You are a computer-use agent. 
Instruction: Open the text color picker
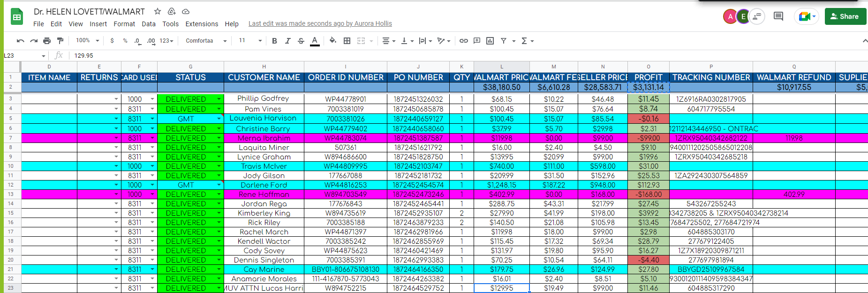pos(315,41)
